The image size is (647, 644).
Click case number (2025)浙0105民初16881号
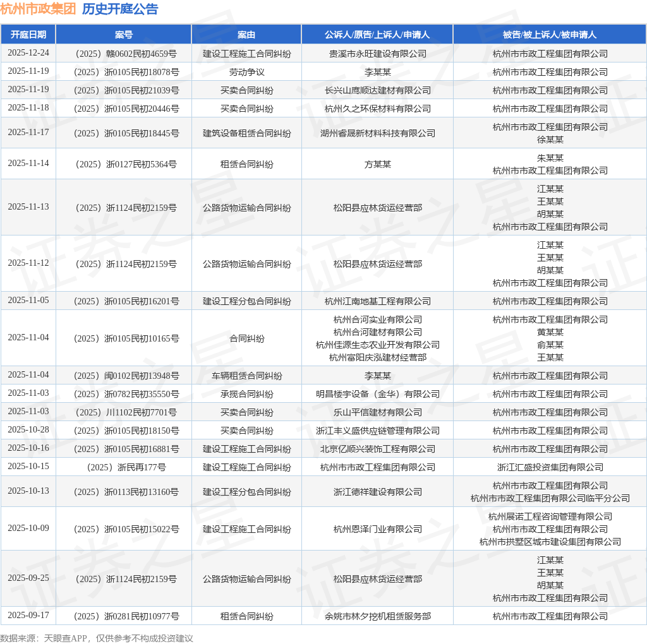point(126,449)
